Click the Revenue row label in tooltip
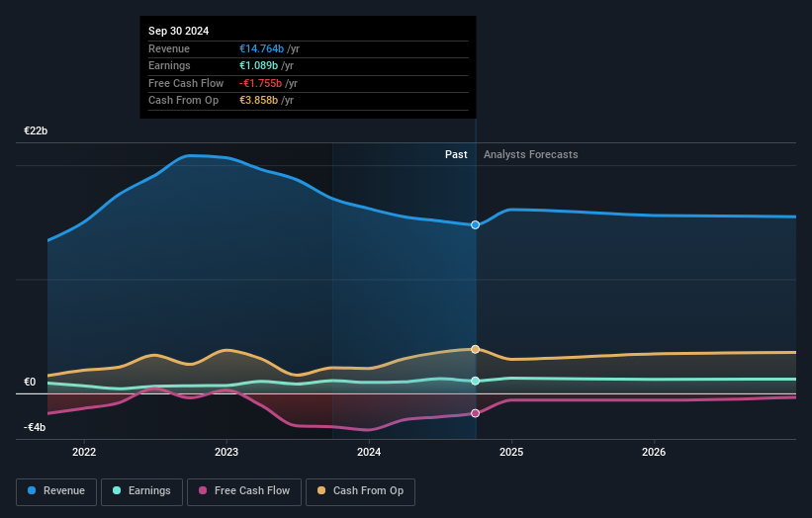The image size is (812, 518). 169,48
